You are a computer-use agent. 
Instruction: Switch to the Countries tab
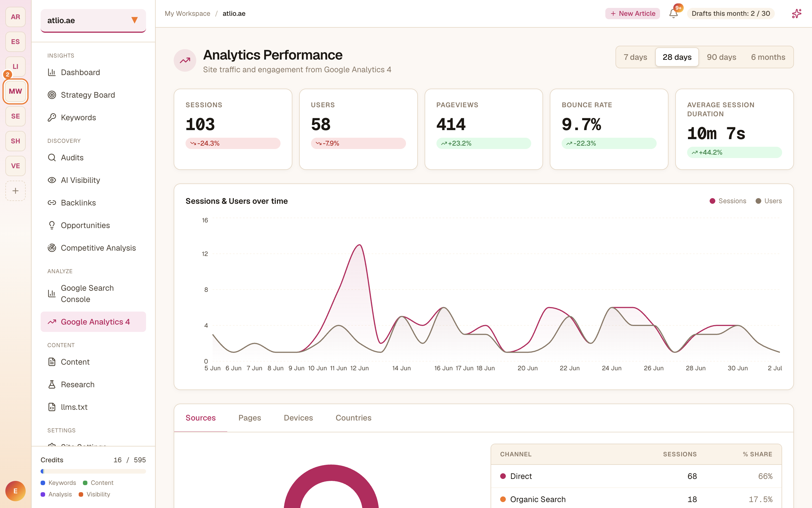353,418
